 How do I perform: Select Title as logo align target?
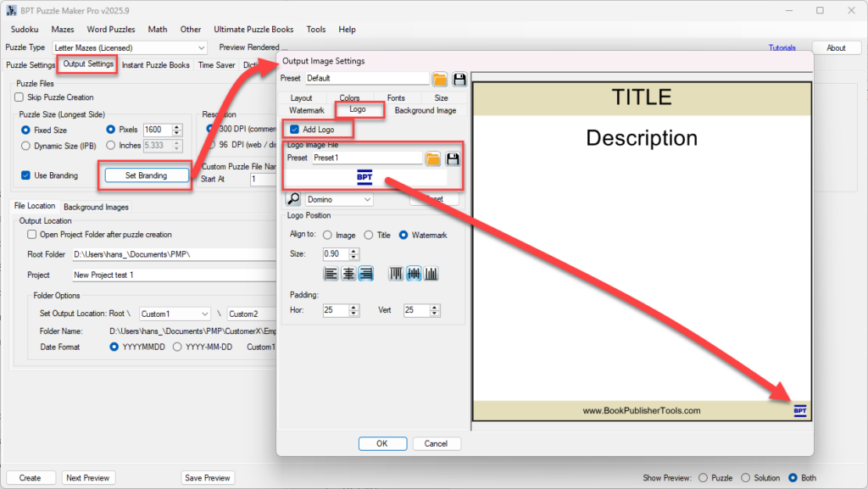[x=369, y=235]
